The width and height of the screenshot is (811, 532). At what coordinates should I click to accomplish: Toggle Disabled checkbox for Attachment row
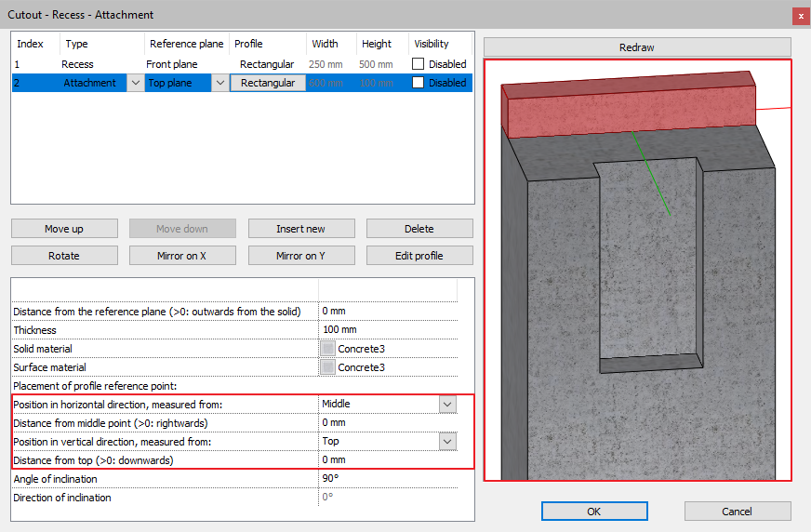point(419,83)
